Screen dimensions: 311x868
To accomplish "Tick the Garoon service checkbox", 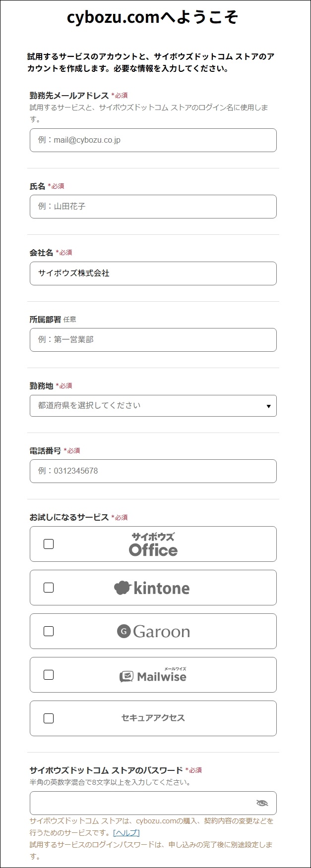I will [x=49, y=631].
